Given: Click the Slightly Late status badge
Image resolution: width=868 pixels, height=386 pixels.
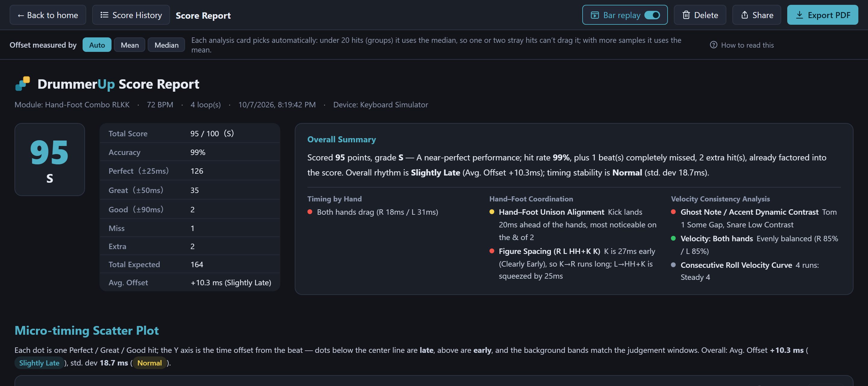Looking at the screenshot, I should click(x=39, y=363).
